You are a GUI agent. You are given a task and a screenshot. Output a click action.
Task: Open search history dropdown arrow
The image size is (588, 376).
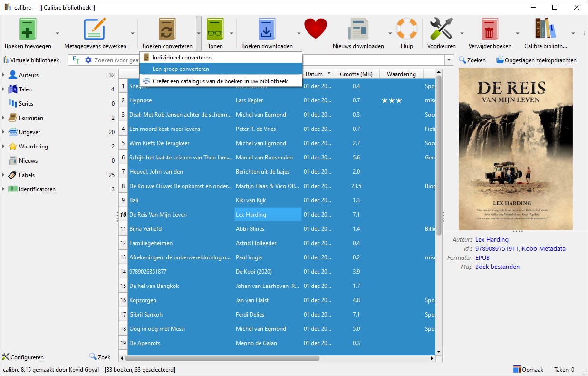click(x=449, y=60)
